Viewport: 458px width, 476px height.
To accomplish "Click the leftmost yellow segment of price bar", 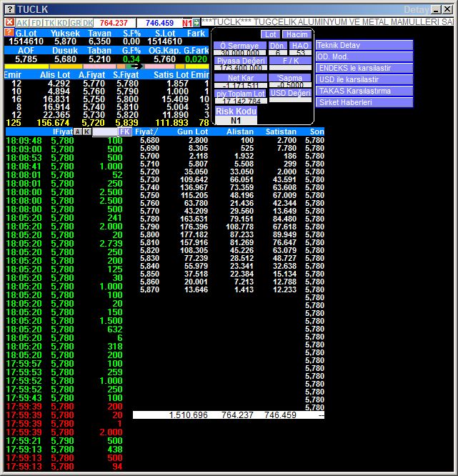I will (26, 66).
